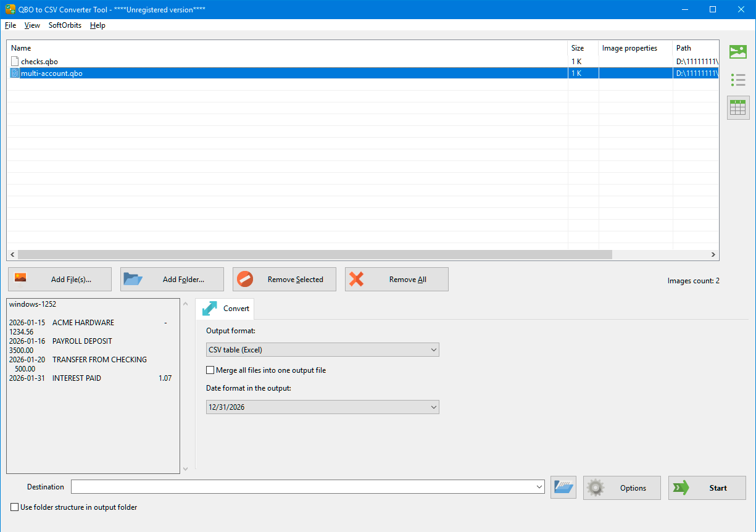Sort by Size column header
Viewport: 756px width, 532px height.
[x=583, y=48]
